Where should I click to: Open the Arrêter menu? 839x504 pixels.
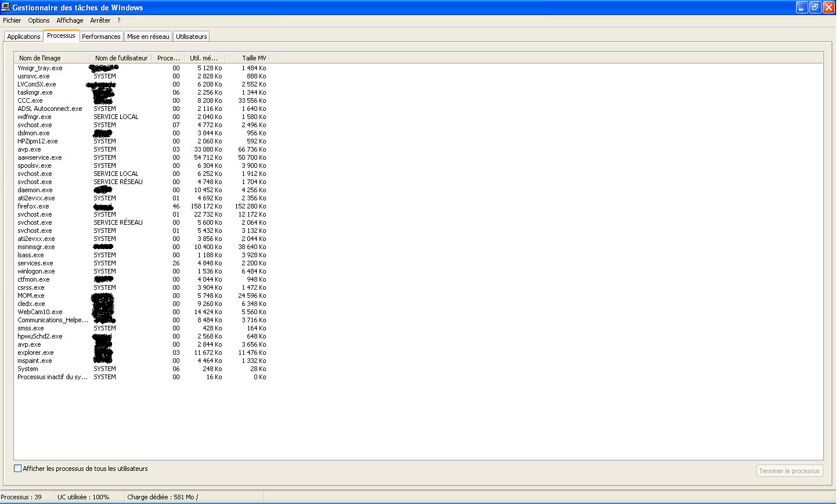click(x=100, y=20)
